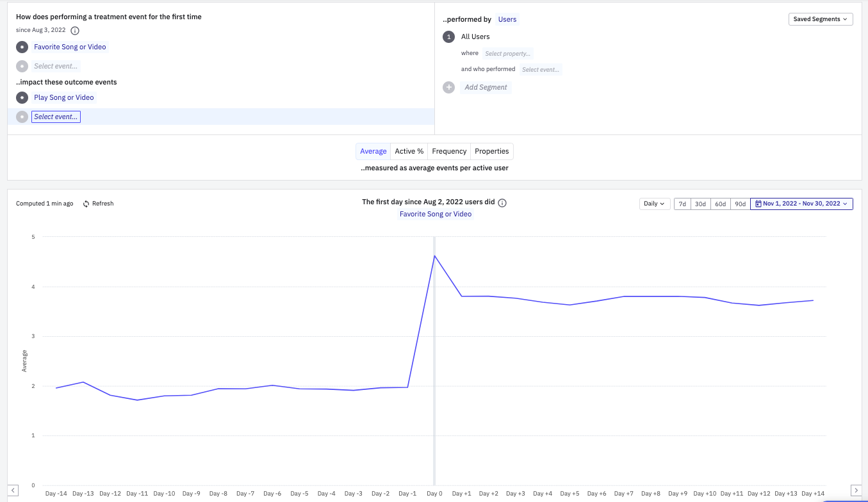
Task: Switch to the Frequency tab
Action: [449, 152]
